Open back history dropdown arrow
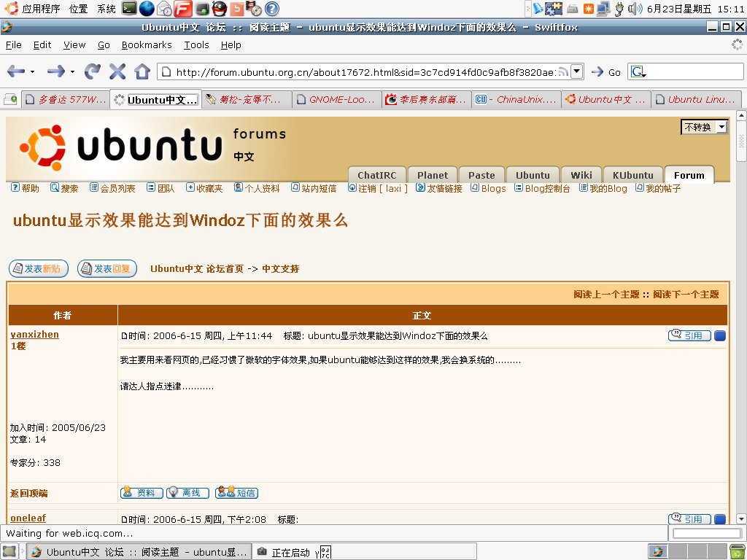 tap(32, 72)
